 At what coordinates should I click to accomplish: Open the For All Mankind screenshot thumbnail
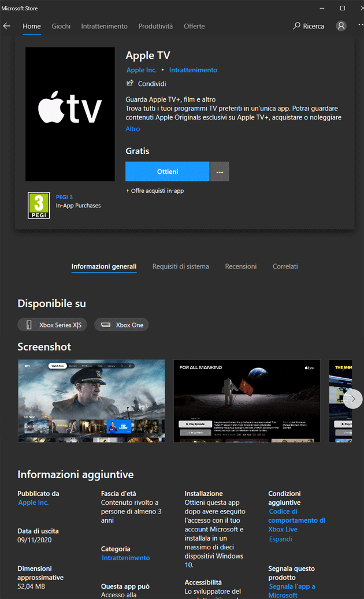(x=247, y=401)
